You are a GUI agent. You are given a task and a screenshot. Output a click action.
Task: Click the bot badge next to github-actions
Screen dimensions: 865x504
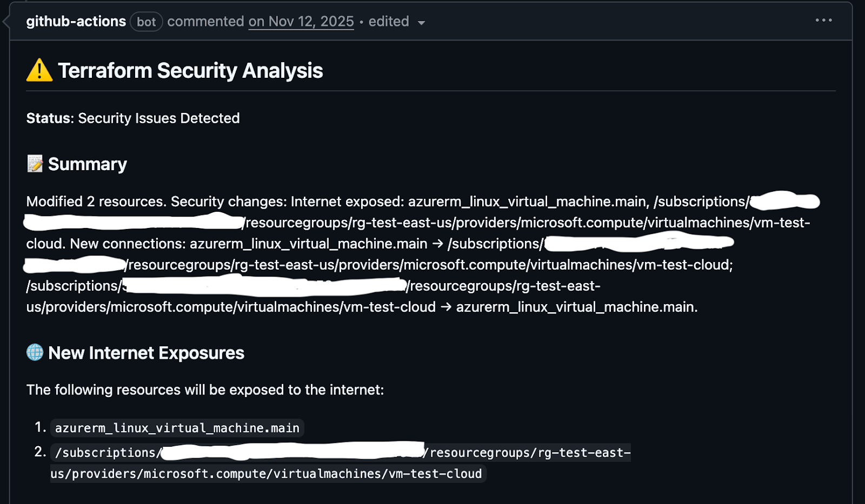(146, 22)
